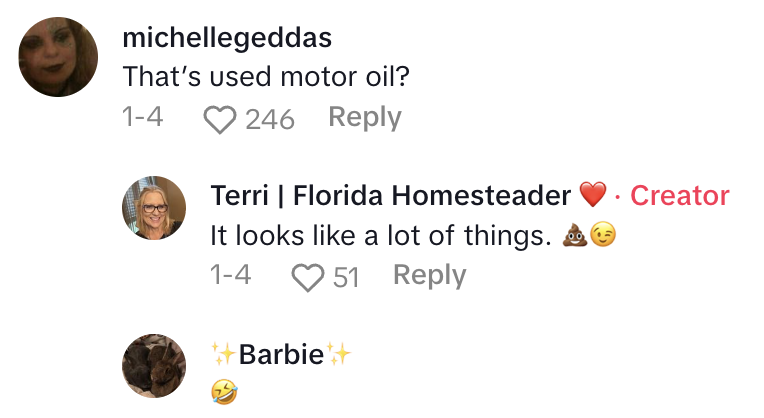Screen dimensions: 764x418
Task: Reply to Terri's creator comment
Action: [x=429, y=275]
